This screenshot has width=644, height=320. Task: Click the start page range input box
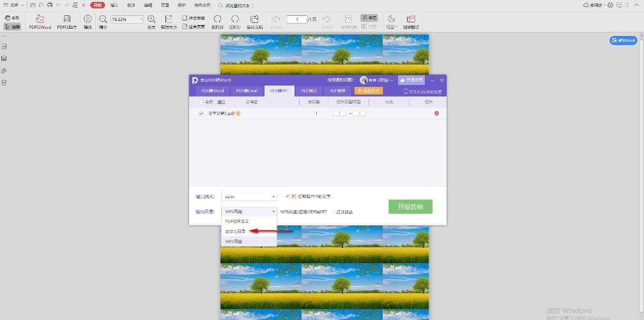339,114
